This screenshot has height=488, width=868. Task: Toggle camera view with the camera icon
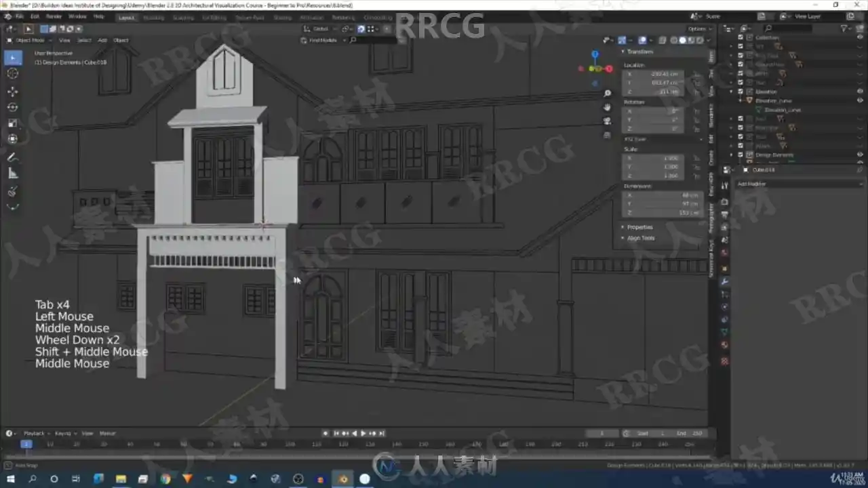[x=608, y=121]
